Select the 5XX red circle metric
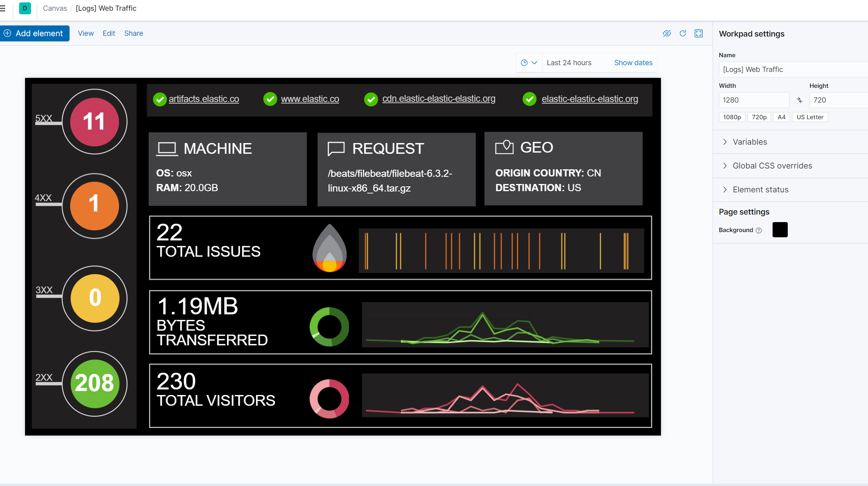The height and width of the screenshot is (486, 868). click(95, 122)
